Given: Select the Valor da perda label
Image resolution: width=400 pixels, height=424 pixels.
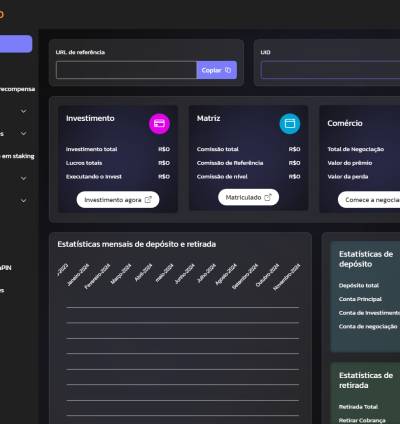Looking at the screenshot, I should (348, 177).
